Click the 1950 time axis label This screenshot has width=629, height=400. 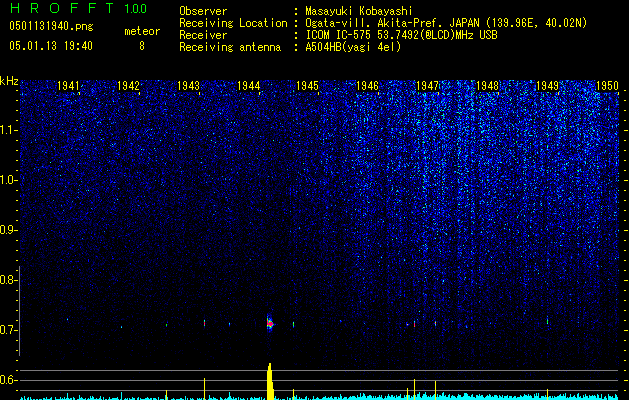coord(607,85)
